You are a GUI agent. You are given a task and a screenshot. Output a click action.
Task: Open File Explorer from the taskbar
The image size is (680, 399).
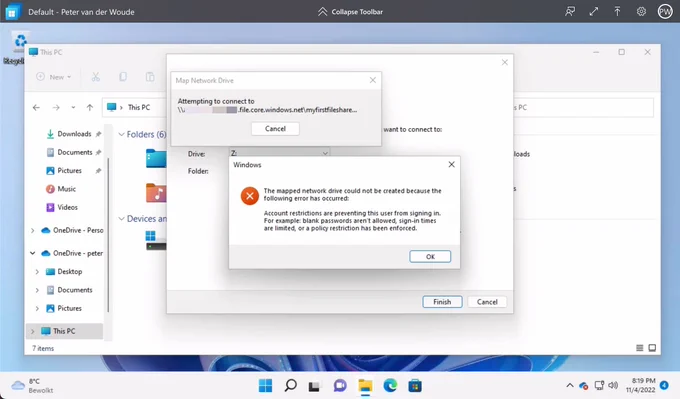(x=365, y=385)
